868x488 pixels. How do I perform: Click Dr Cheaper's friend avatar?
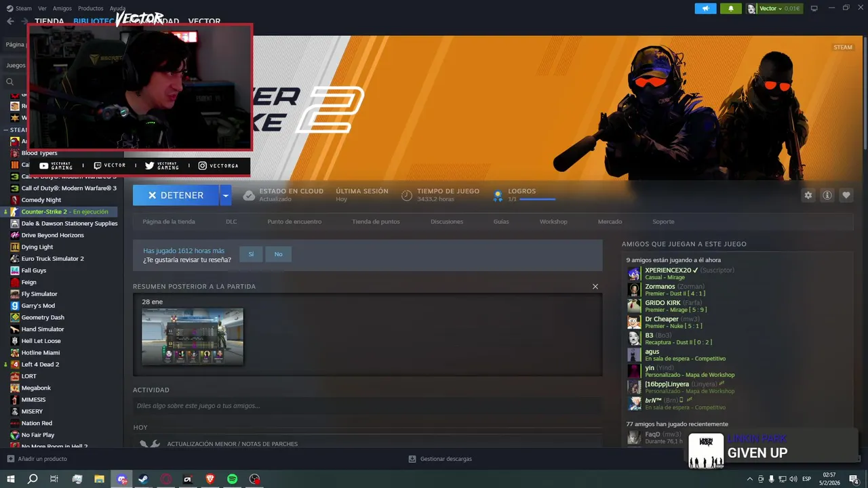pos(634,323)
